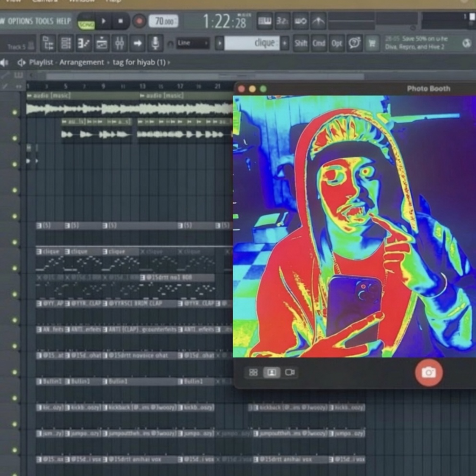Mute the first audio track via green LED
Screen dimensions: 476x476
pos(15,112)
